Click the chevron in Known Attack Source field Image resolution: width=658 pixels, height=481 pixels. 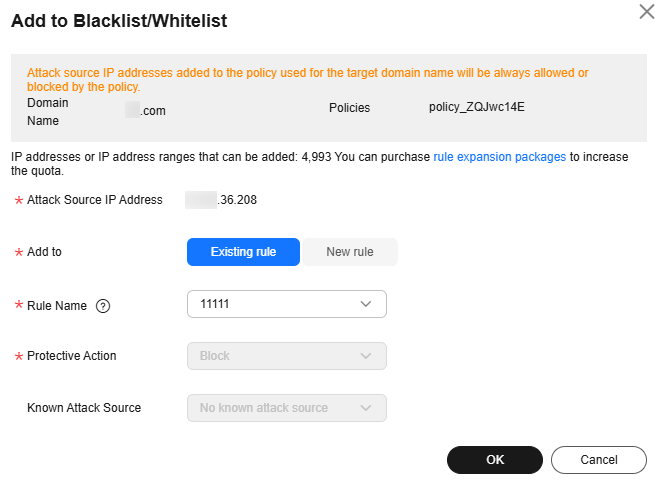pyautogui.click(x=366, y=408)
